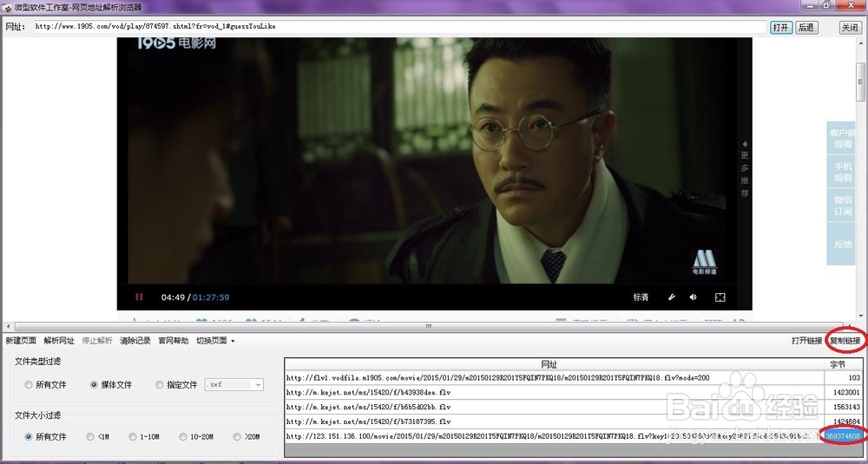Open 更多推荐 strip beside the video
Image resolution: width=868 pixels, height=464 pixels.
coord(745,167)
